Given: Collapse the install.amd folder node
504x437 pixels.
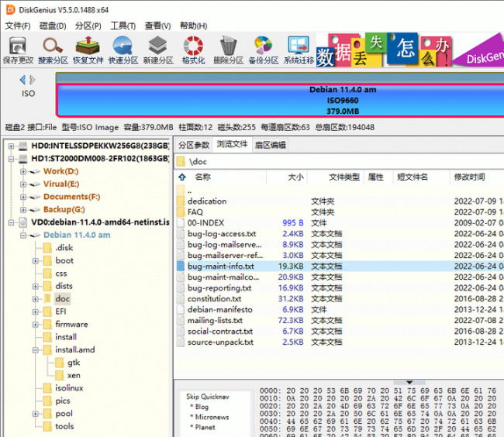Looking at the screenshot, I should [35, 350].
